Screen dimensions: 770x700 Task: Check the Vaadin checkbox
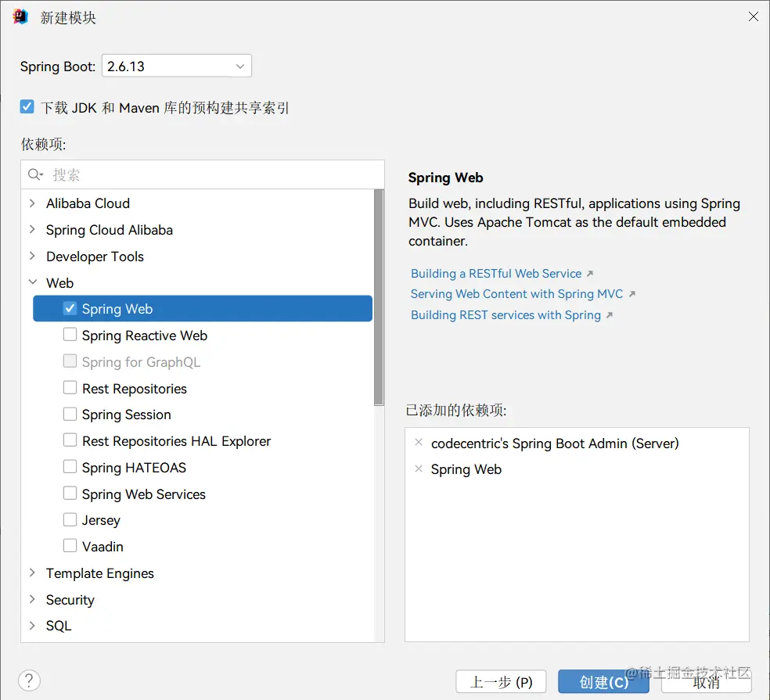(x=70, y=546)
